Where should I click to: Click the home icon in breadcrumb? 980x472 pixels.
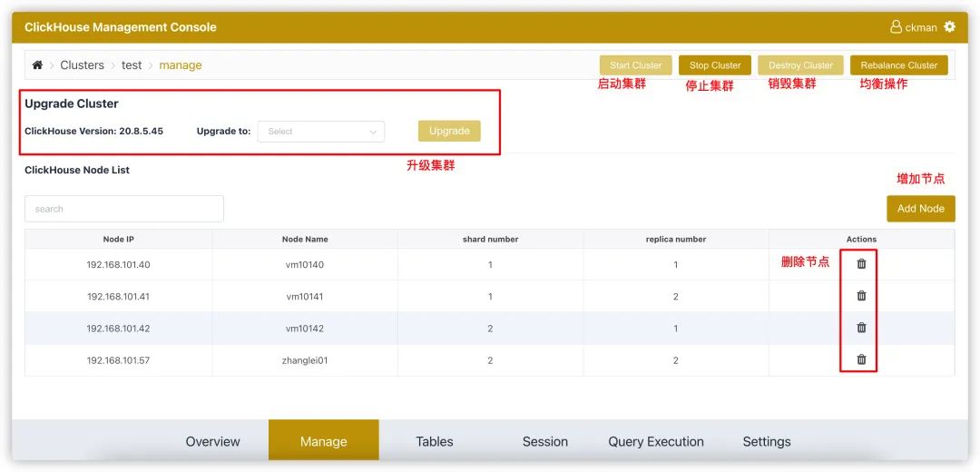(37, 65)
